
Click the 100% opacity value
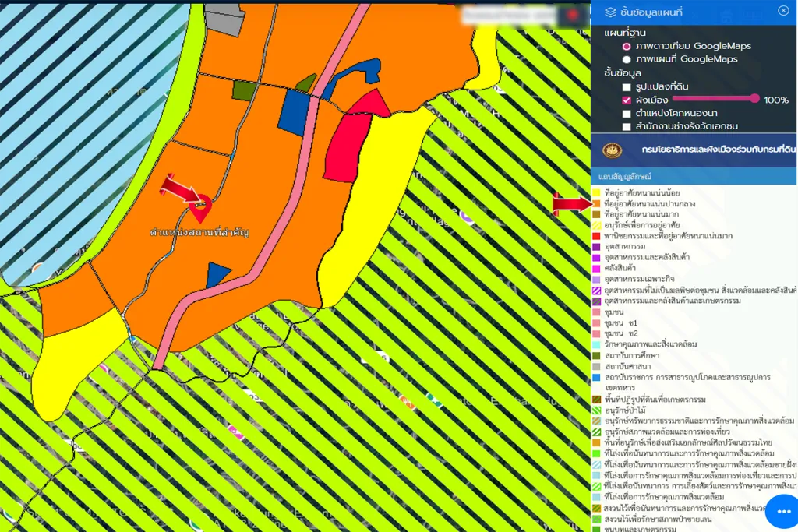point(775,100)
